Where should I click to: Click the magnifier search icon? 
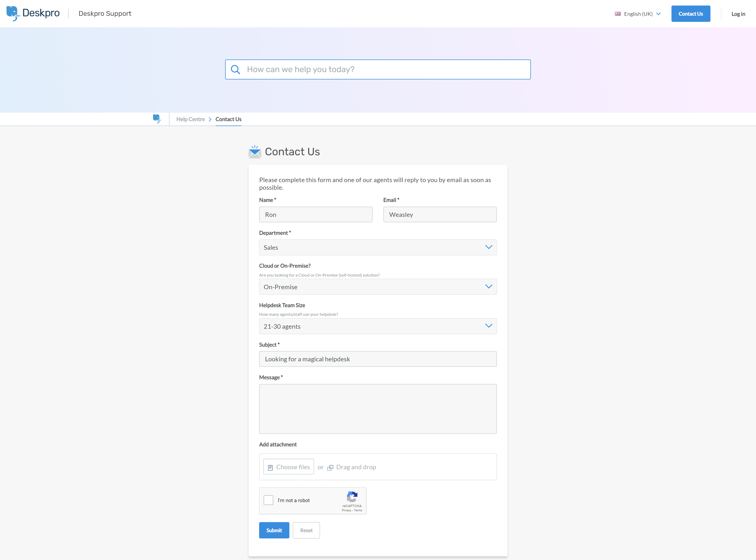pos(235,69)
